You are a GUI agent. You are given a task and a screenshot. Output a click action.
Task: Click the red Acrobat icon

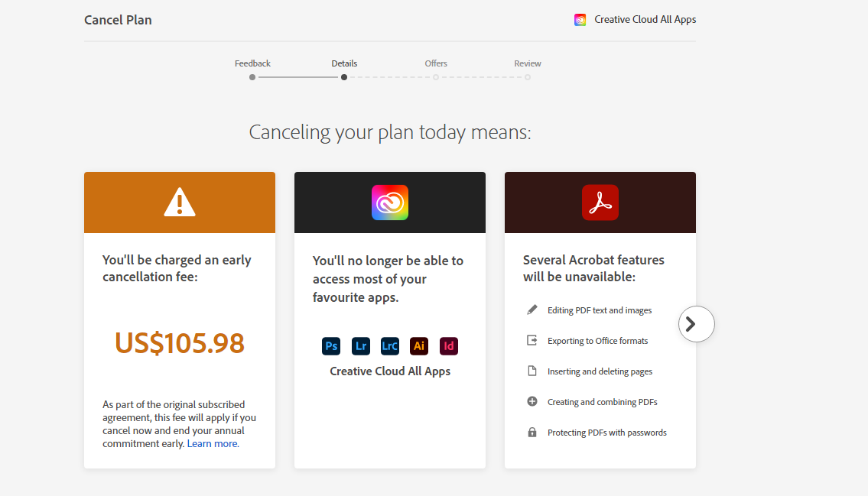pyautogui.click(x=600, y=203)
